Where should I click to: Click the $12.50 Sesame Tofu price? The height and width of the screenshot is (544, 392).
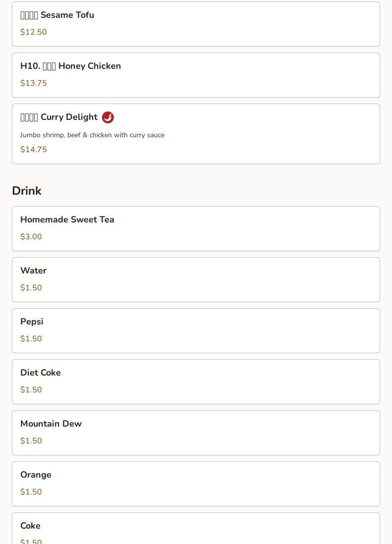(34, 32)
